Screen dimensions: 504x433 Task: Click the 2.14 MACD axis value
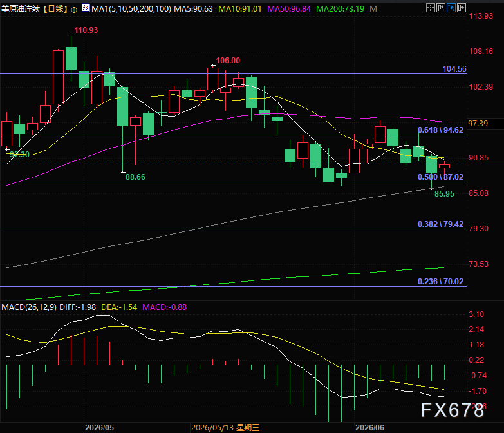coord(476,329)
